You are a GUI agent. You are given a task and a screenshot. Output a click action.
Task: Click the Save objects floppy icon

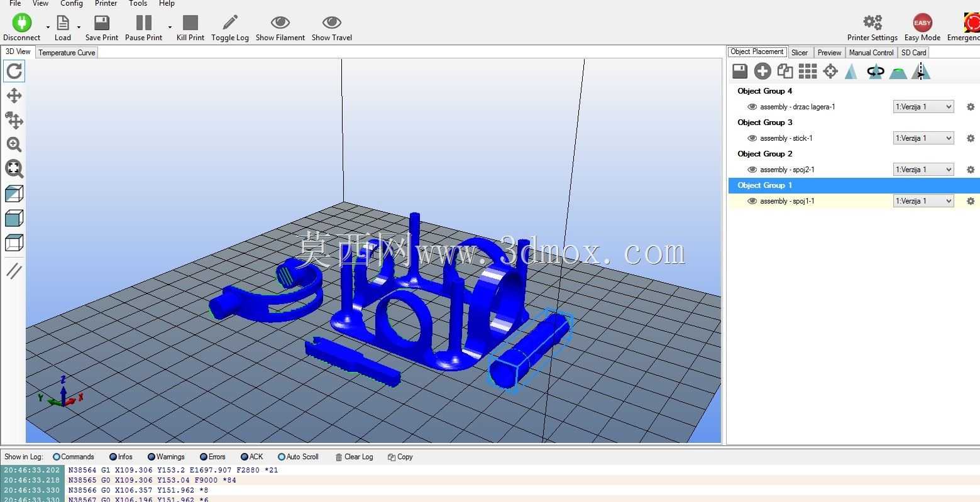point(740,72)
